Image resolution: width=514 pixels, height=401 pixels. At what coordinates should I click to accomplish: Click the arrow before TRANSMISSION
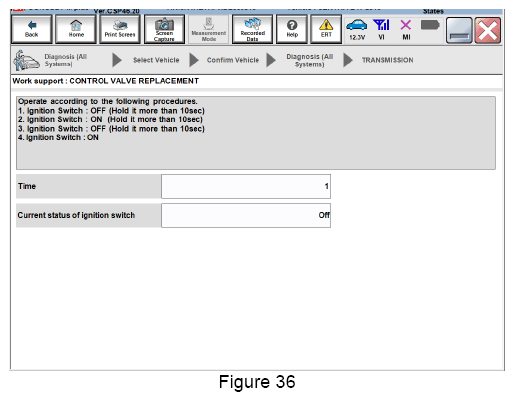tap(348, 60)
